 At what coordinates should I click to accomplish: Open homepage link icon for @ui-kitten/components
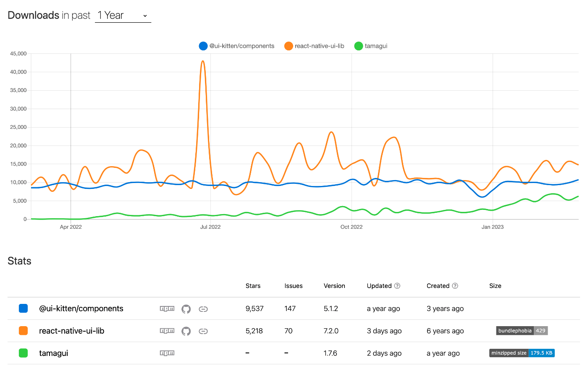[203, 309]
